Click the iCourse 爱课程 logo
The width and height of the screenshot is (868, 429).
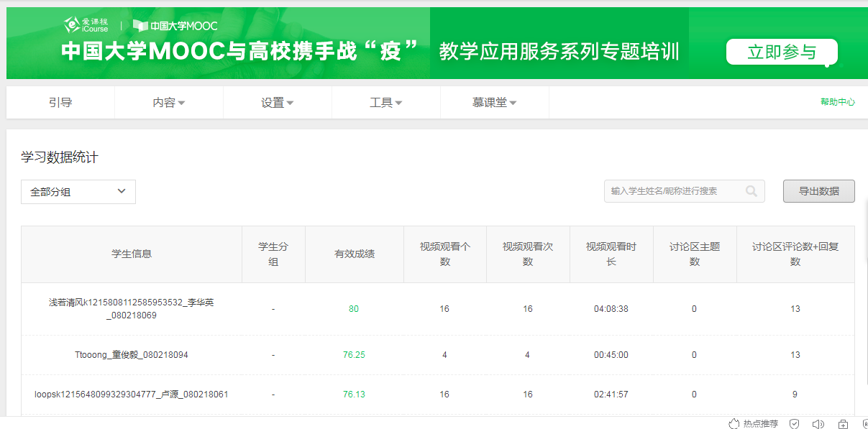click(86, 25)
